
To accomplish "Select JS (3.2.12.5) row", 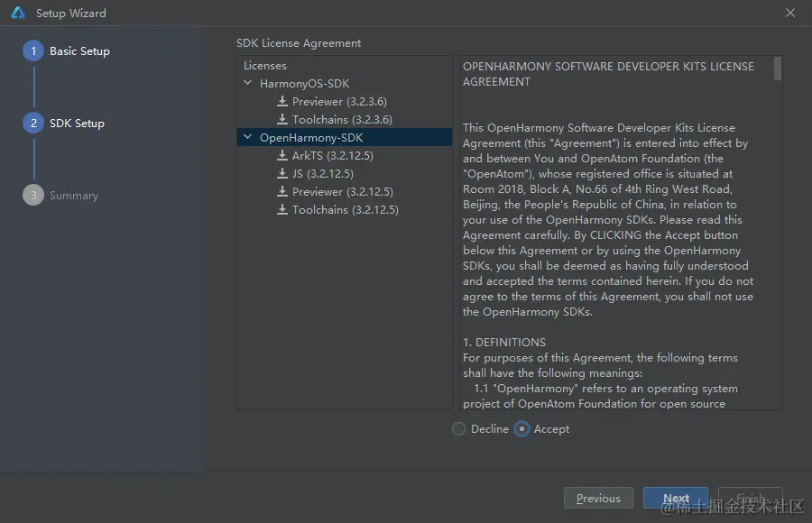I will 345,173.
